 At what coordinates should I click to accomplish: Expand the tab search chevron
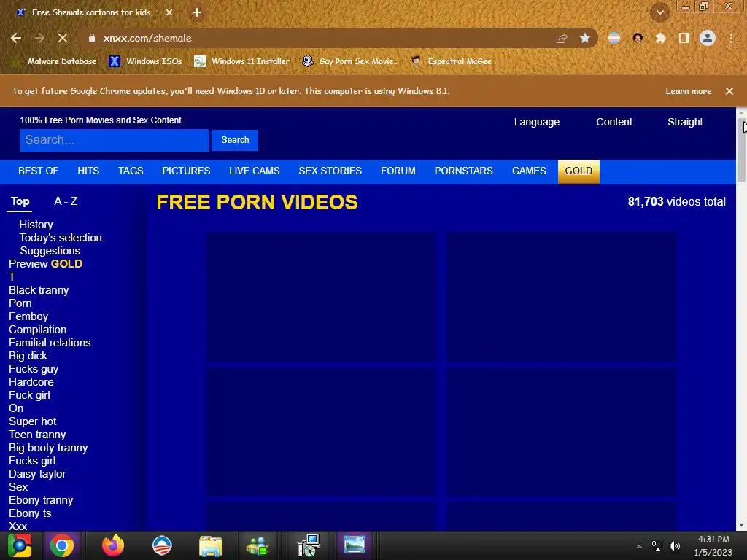point(659,12)
